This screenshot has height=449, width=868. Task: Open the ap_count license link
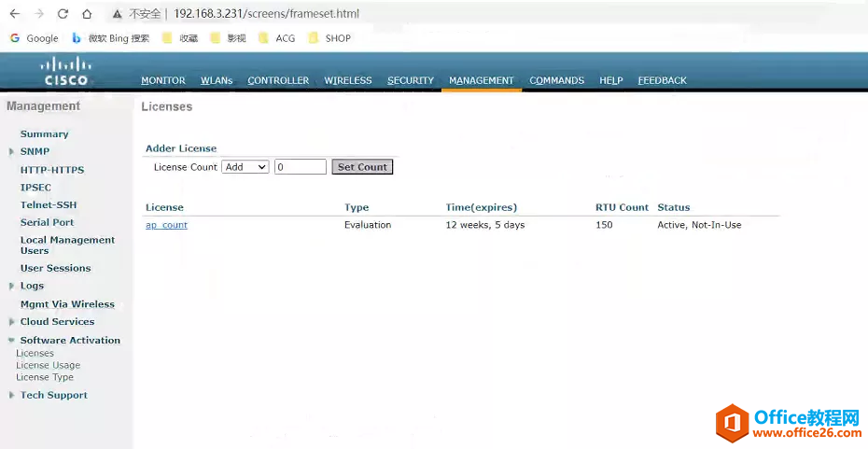(167, 225)
